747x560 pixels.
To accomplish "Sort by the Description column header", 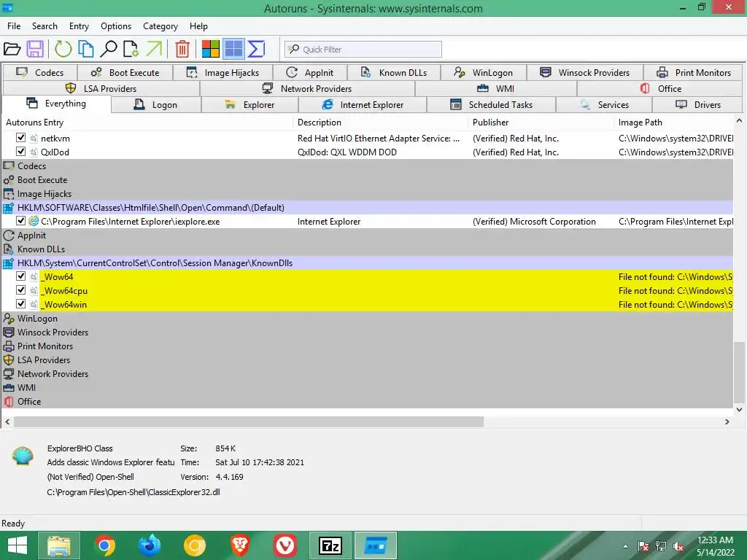I will click(381, 122).
